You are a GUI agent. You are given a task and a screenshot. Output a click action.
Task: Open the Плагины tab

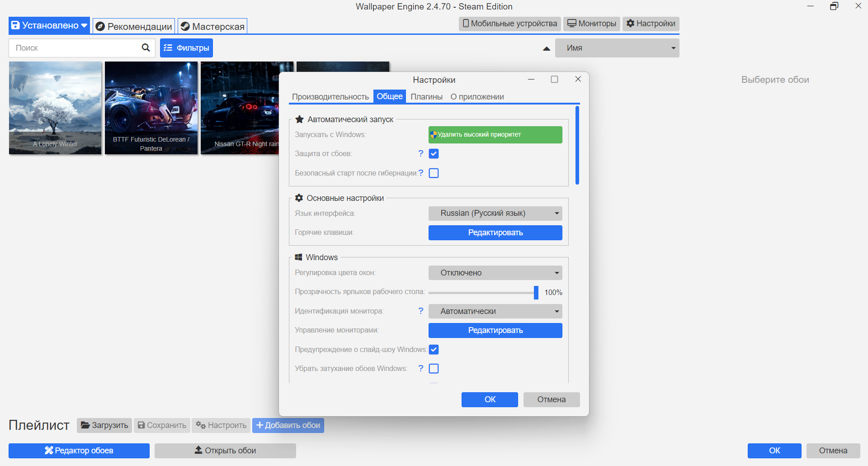(x=426, y=97)
